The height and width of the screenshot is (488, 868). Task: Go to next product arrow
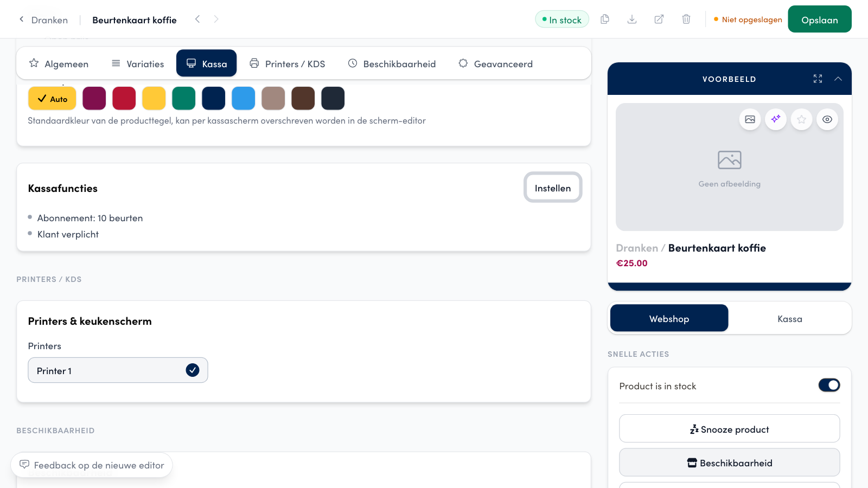pos(216,20)
